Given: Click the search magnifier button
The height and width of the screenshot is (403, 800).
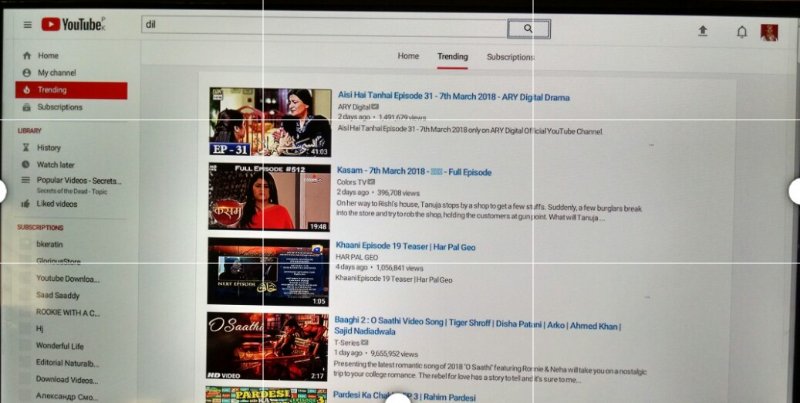Looking at the screenshot, I should click(529, 29).
